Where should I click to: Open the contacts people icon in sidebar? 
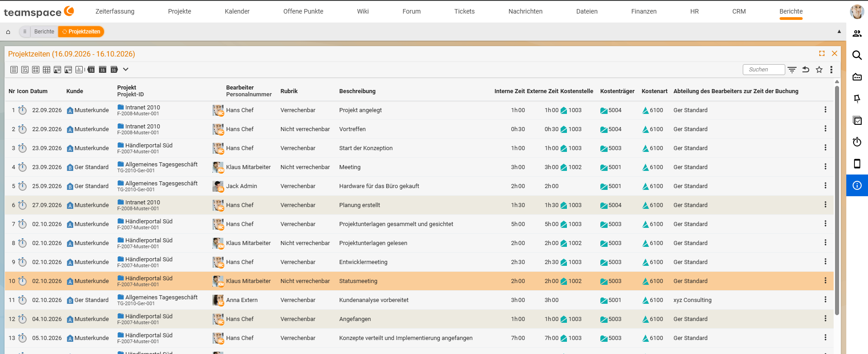click(857, 33)
